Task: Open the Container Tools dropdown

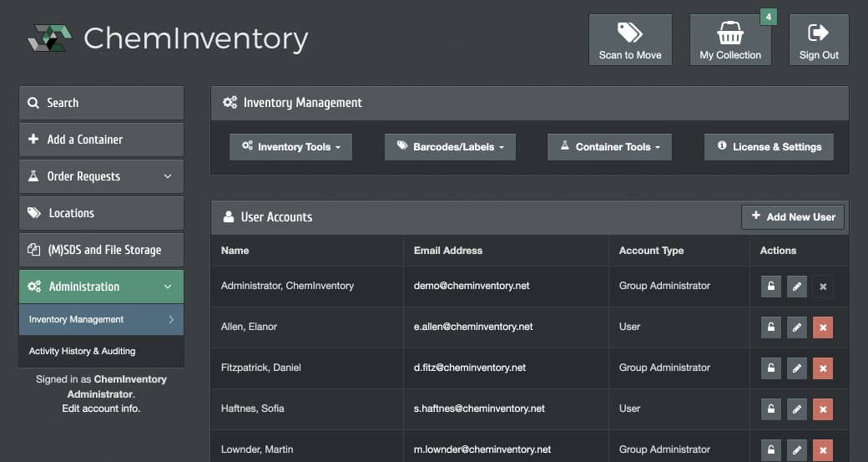Action: click(x=609, y=147)
